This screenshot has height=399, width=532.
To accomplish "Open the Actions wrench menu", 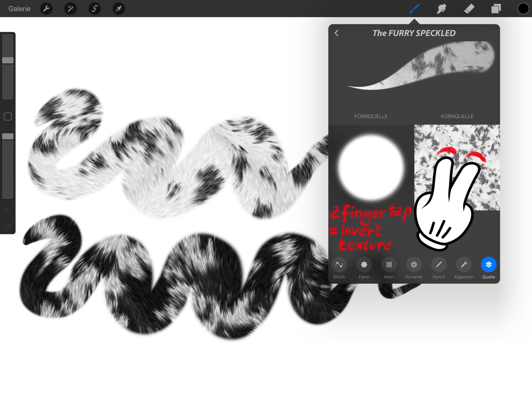I will click(46, 9).
